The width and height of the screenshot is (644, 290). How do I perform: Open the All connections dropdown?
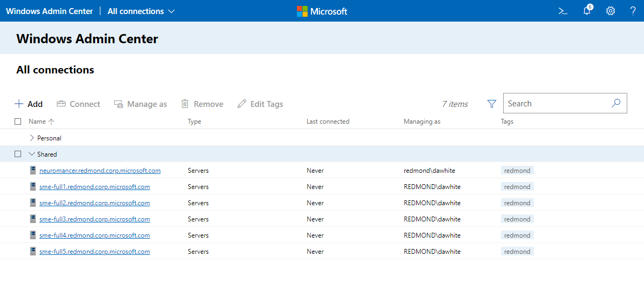(141, 11)
